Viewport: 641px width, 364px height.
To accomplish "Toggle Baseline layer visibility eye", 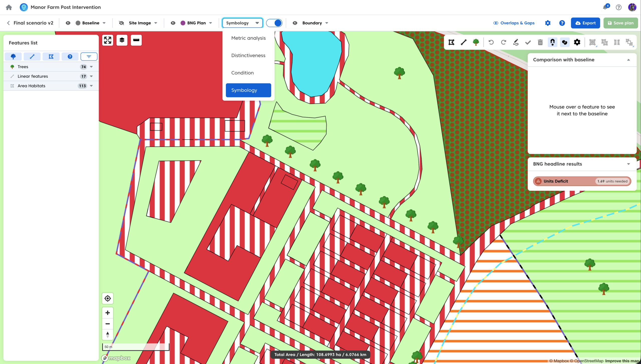I will 68,23.
